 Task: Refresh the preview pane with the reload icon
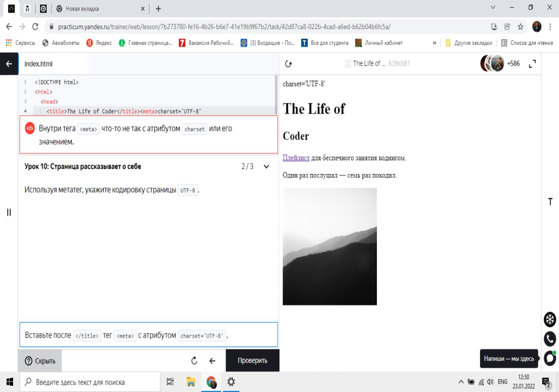pyautogui.click(x=288, y=64)
